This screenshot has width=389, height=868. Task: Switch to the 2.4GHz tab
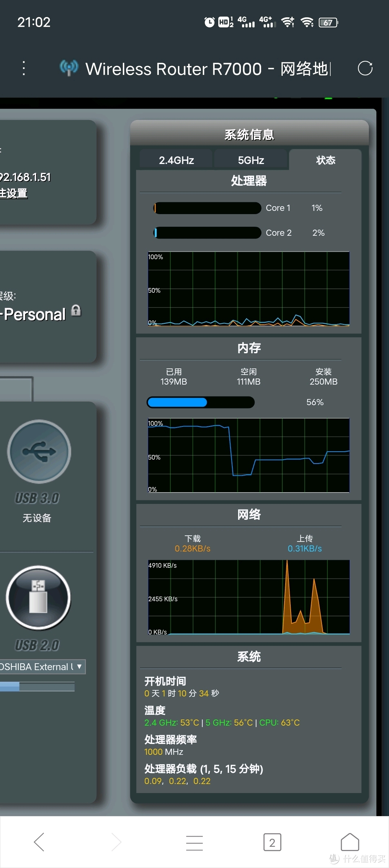176,160
